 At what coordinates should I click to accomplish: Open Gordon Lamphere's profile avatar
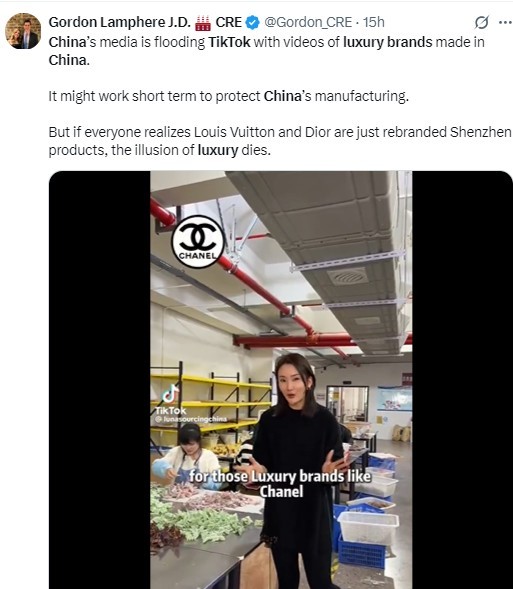(x=23, y=31)
